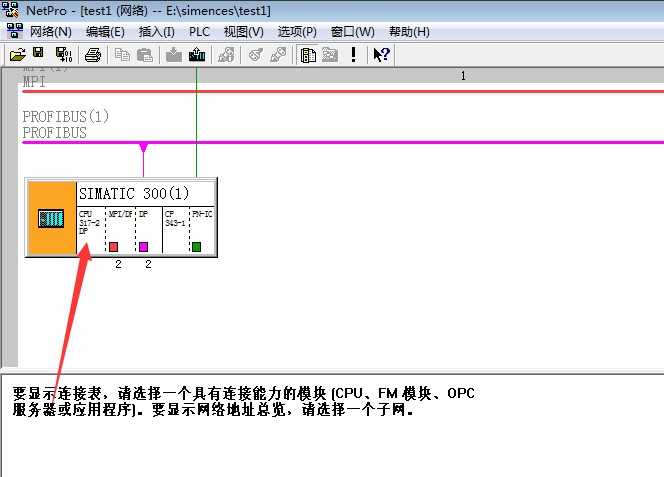
Task: Open the 窗口(W) menu
Action: [x=352, y=32]
